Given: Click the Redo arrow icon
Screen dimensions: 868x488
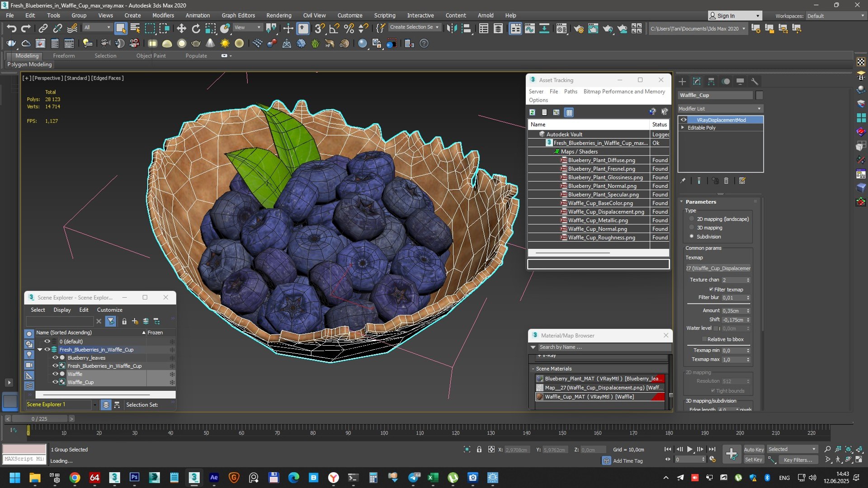Looking at the screenshot, I should (26, 28).
